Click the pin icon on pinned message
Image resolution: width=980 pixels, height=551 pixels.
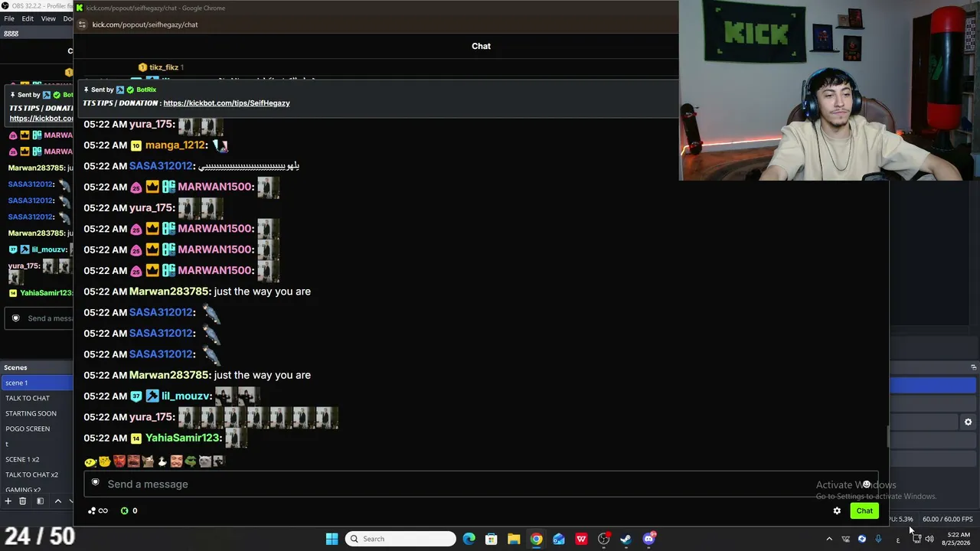point(87,90)
